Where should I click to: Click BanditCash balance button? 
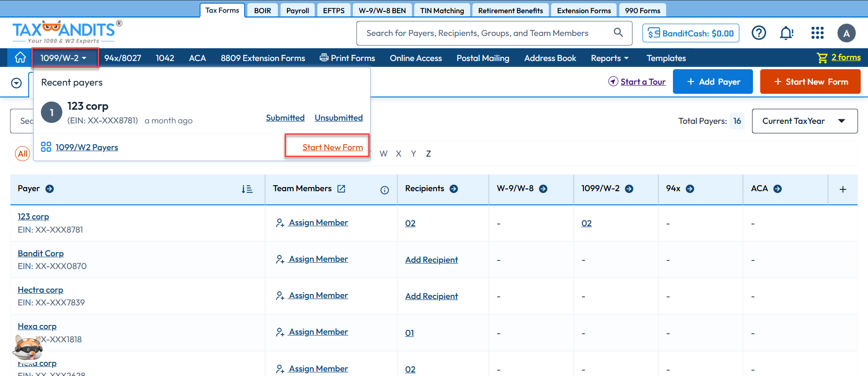pyautogui.click(x=691, y=33)
